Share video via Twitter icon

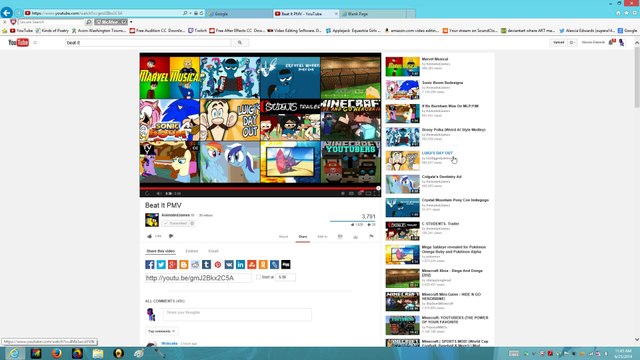(161, 264)
